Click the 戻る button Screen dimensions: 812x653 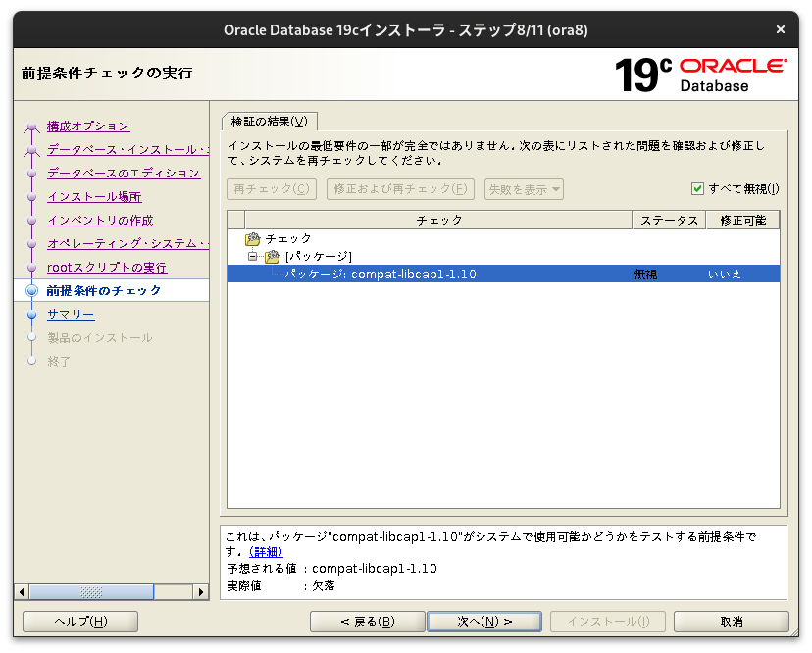tap(367, 621)
